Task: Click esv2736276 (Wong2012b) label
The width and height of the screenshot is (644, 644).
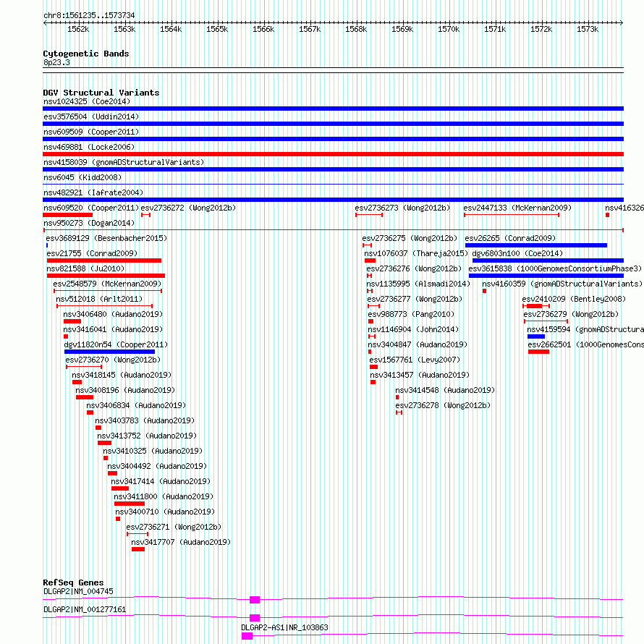Action: click(414, 268)
